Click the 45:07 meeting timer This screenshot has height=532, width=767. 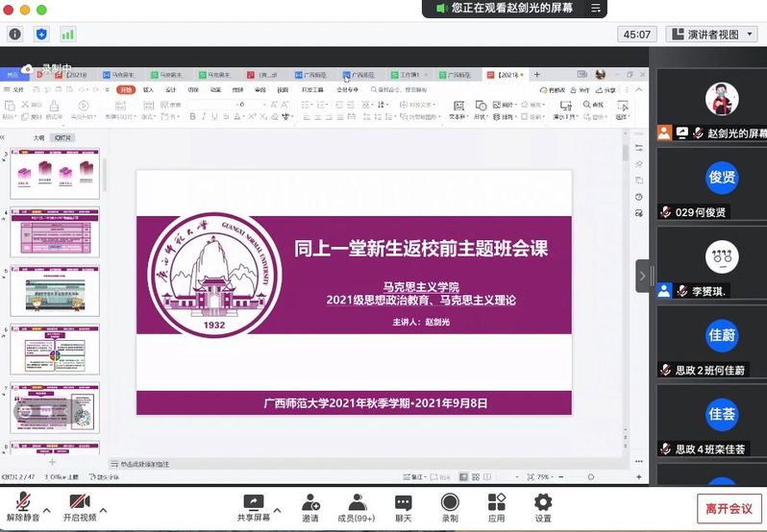637,35
